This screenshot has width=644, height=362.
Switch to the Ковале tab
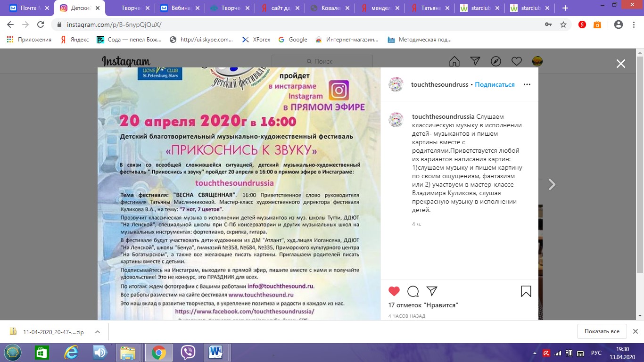click(332, 8)
